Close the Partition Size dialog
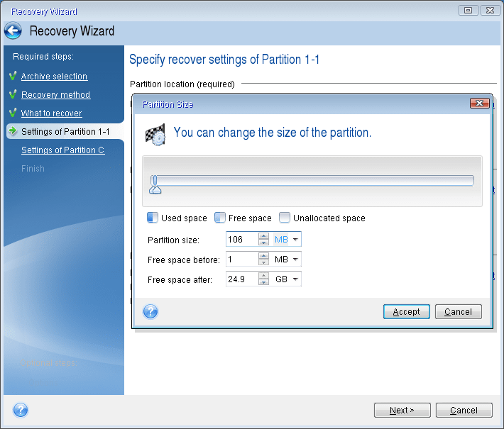The height and width of the screenshot is (429, 504). (480, 104)
